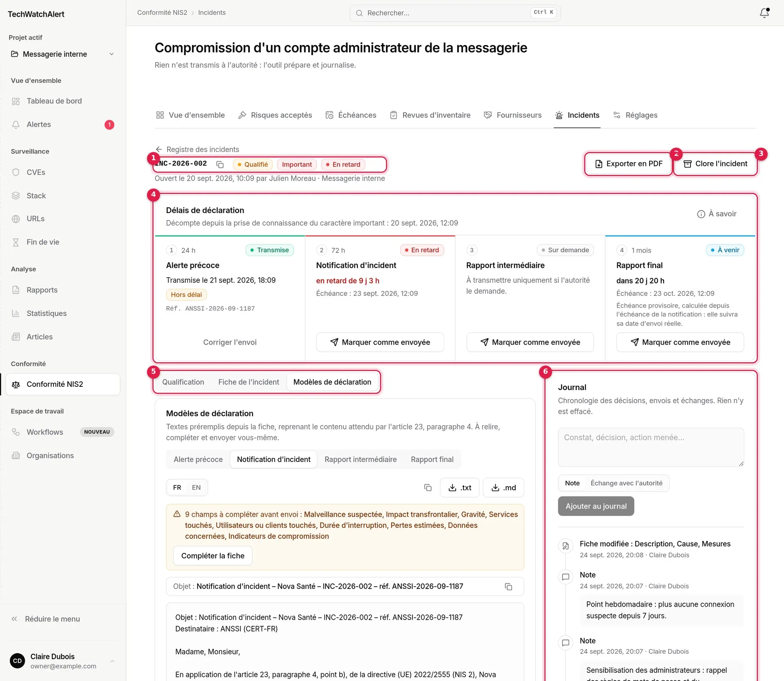The image size is (784, 681).
Task: Mark the 72 h notification as sent
Action: [x=380, y=342]
